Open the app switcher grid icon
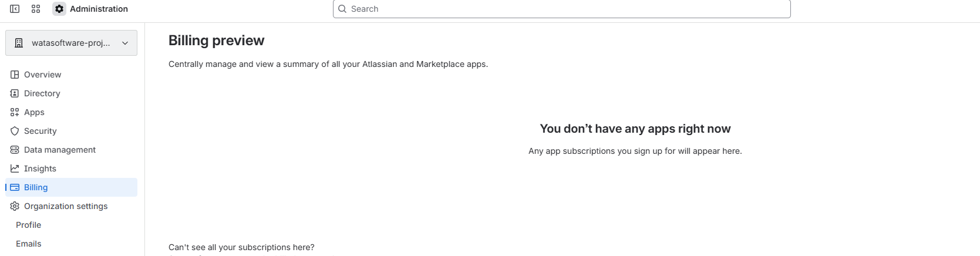 tap(36, 9)
